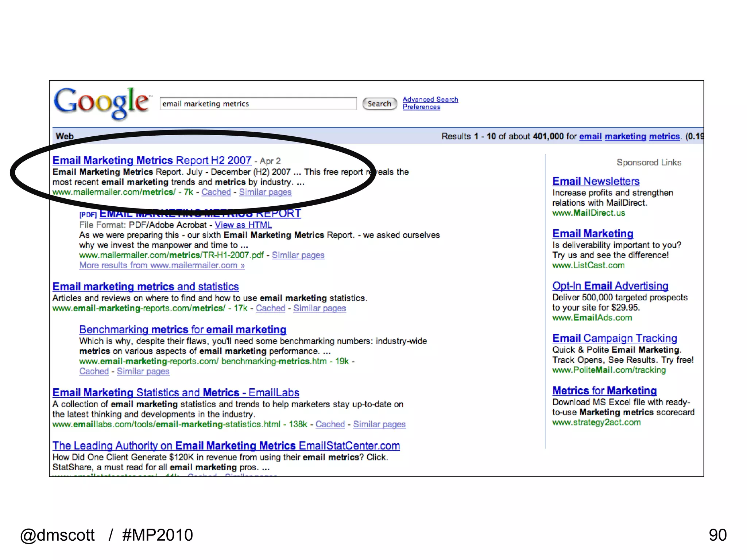The height and width of the screenshot is (560, 747).
Task: Open Benchmarking metrics for email marketing result
Action: (183, 330)
